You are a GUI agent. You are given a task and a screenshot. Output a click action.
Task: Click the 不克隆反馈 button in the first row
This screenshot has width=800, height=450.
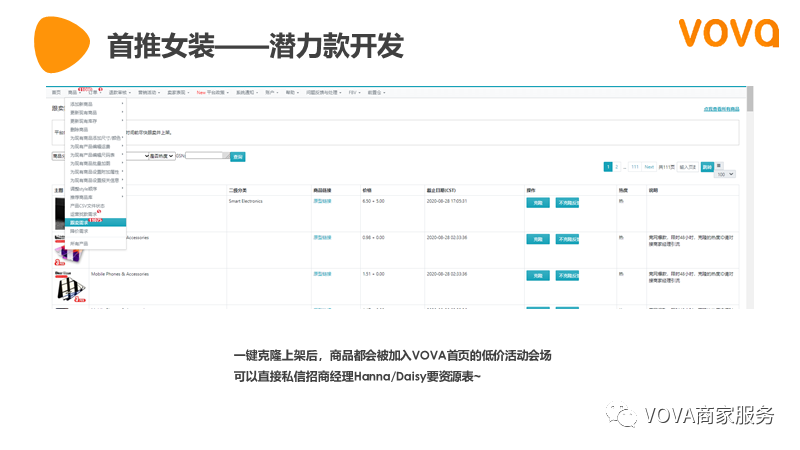567,201
